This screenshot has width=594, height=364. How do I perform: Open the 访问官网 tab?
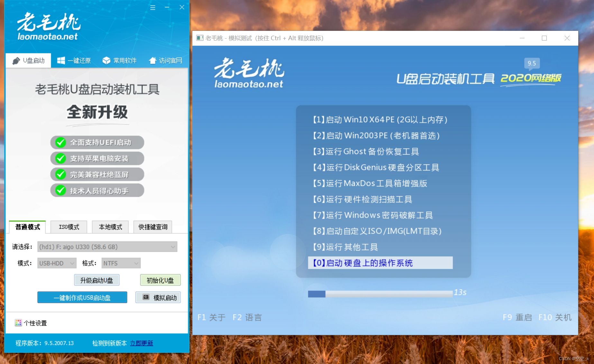pos(165,60)
